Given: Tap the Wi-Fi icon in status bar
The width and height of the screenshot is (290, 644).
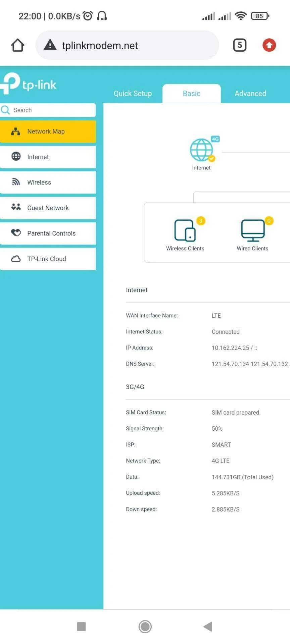Looking at the screenshot, I should [241, 16].
